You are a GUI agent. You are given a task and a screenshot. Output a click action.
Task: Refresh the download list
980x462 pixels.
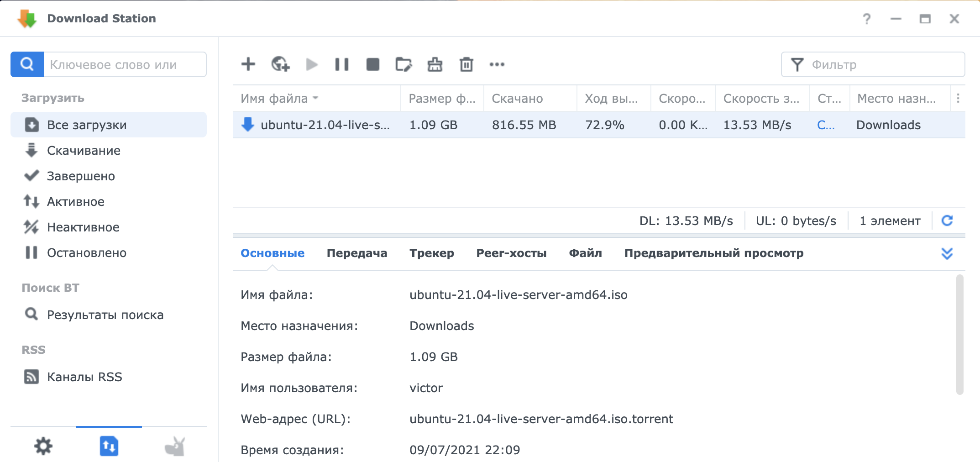pyautogui.click(x=947, y=221)
